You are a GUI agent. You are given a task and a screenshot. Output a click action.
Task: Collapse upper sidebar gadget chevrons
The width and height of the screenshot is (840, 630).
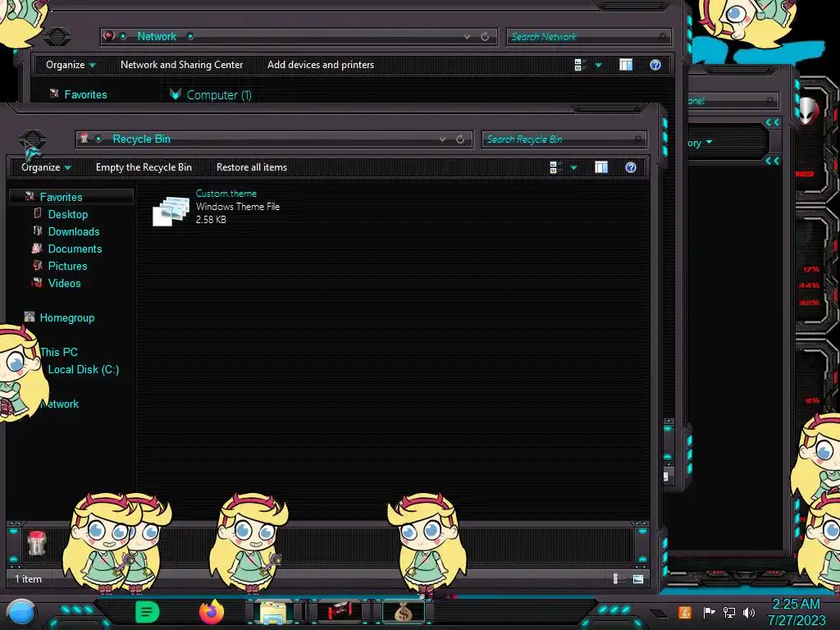(773, 123)
